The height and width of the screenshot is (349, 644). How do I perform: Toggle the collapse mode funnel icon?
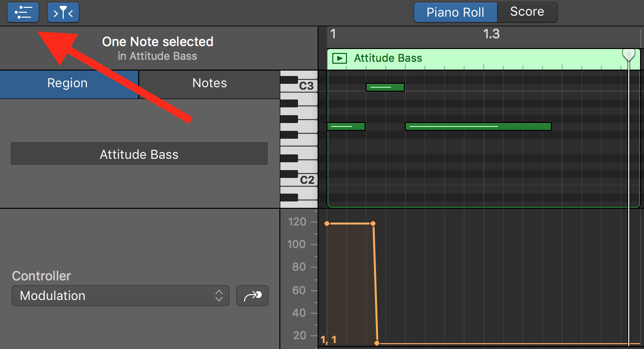63,12
